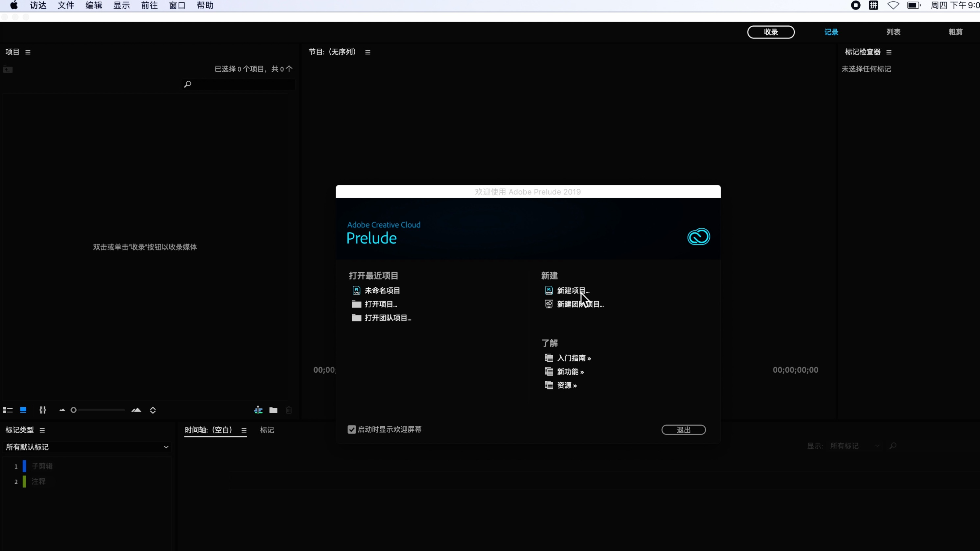The height and width of the screenshot is (551, 980).
Task: Switch to the 列表 workspace
Action: [893, 32]
